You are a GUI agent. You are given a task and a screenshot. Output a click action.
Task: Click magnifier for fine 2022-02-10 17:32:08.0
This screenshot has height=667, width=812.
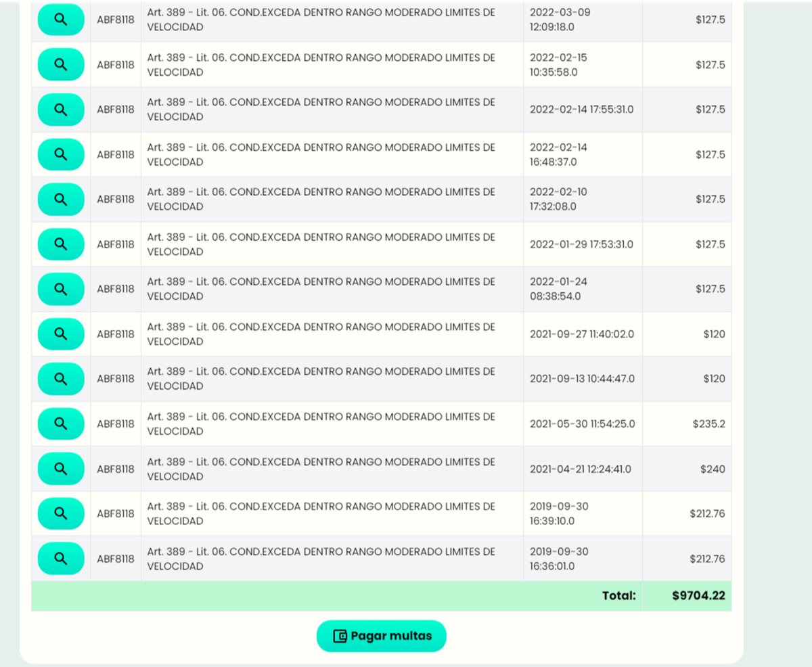pyautogui.click(x=61, y=199)
